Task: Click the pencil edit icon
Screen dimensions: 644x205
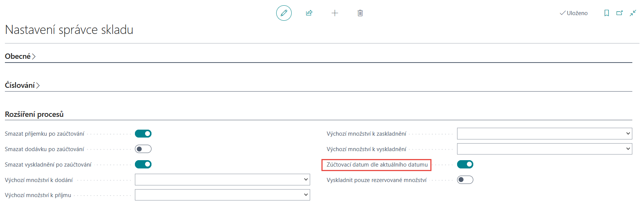Action: click(x=284, y=13)
